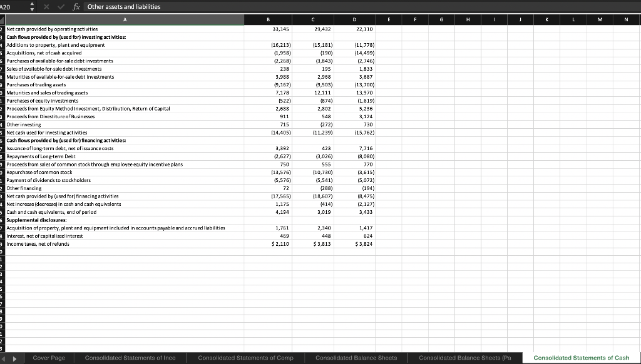The width and height of the screenshot is (641, 364).
Task: Select column header B
Action: (x=268, y=19)
